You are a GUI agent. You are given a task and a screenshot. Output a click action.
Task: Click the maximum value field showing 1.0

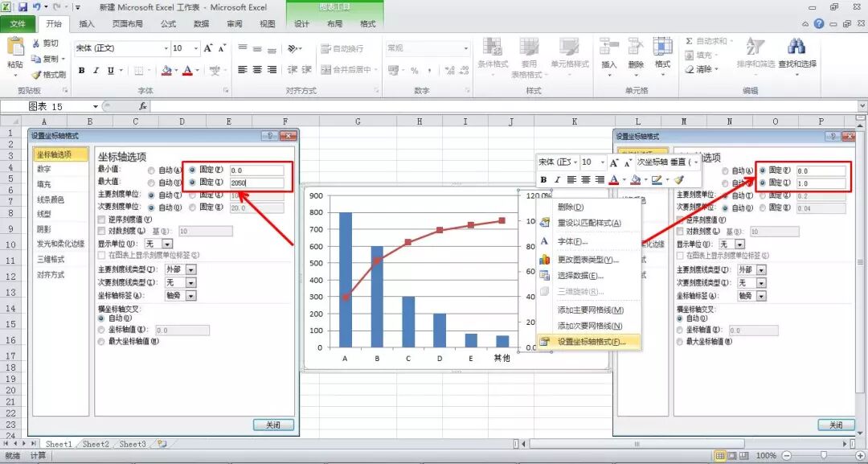tap(821, 183)
